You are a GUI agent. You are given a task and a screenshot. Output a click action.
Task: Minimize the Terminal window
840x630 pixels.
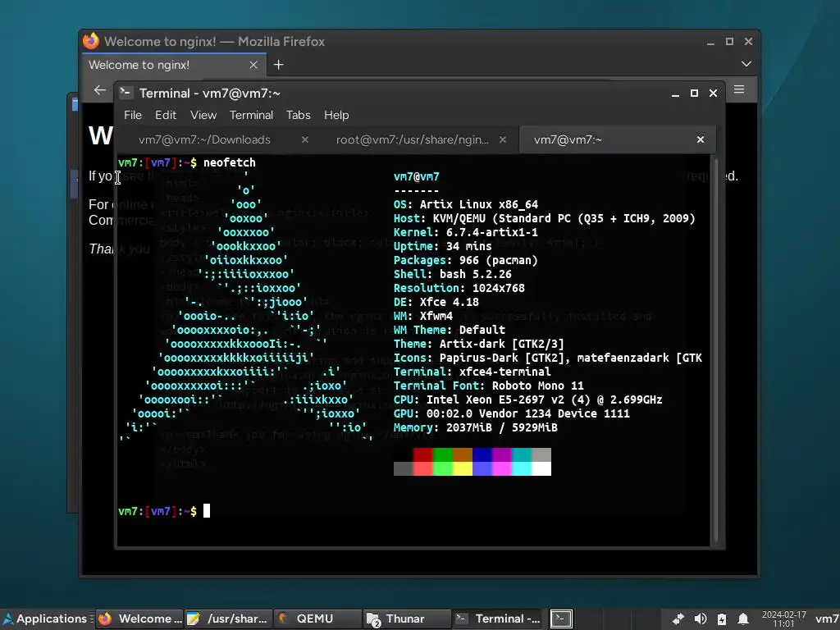(x=676, y=94)
